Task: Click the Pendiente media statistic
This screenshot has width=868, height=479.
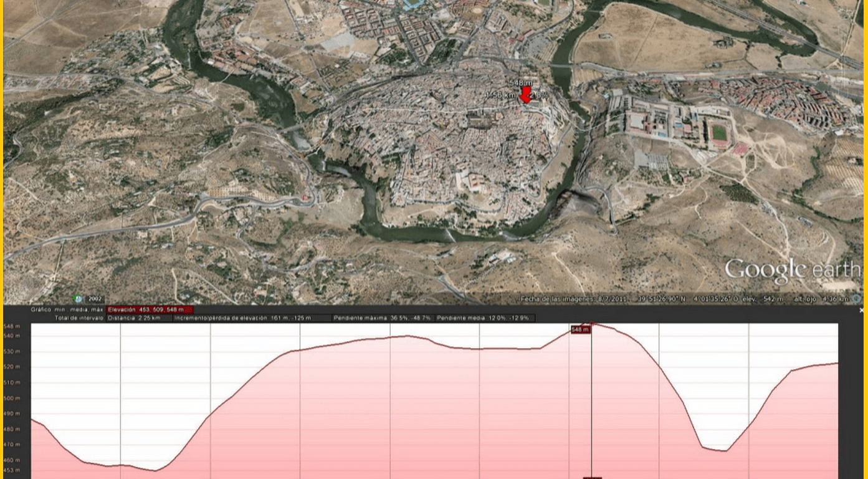Action: 484,318
